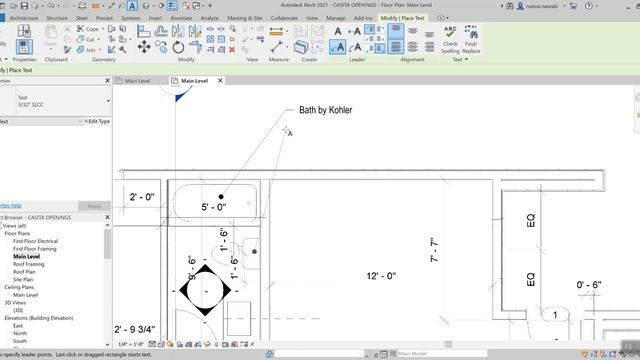Open the user account nama.nawabi dropdown
The height and width of the screenshot is (360, 640).
tap(564, 6)
